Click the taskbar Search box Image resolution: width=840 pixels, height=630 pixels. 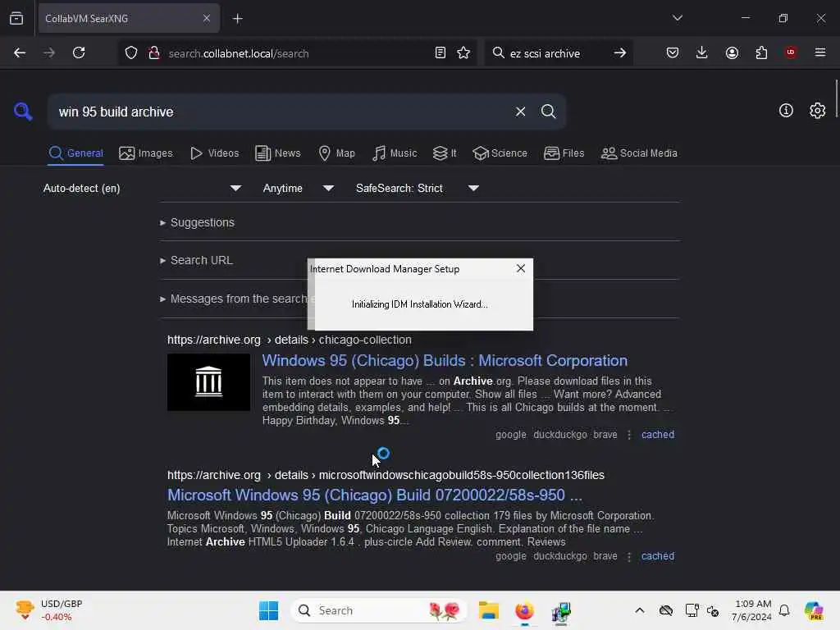[379, 610]
